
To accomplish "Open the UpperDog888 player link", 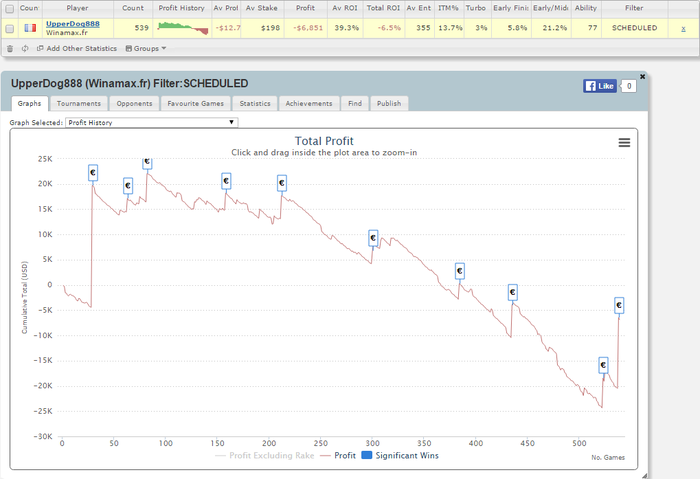I will click(x=73, y=24).
